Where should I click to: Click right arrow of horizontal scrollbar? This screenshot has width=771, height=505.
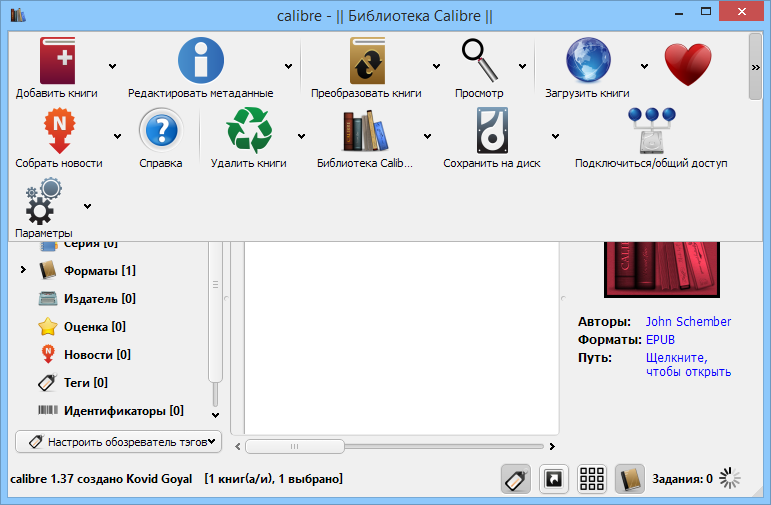coord(552,446)
